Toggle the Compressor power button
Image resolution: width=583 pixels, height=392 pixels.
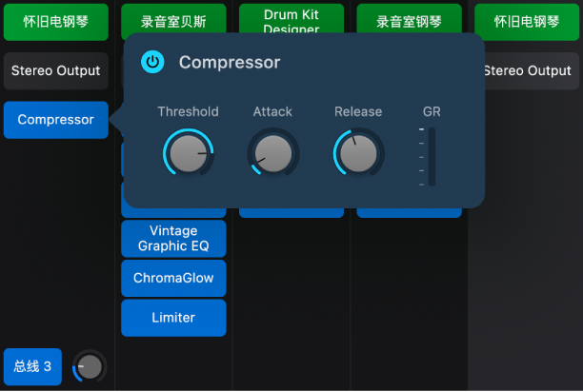152,62
